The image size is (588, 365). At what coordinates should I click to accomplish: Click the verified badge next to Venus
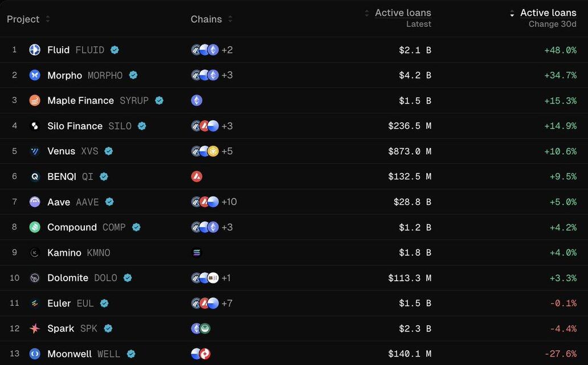pos(109,151)
